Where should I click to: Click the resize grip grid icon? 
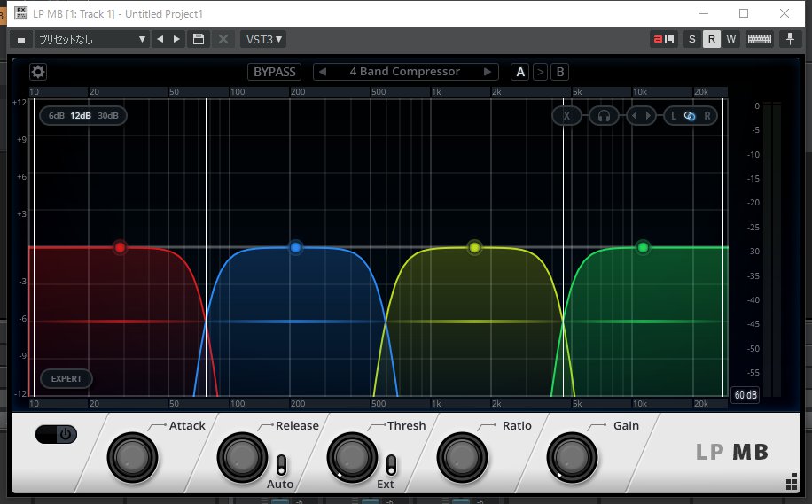pyautogui.click(x=792, y=481)
